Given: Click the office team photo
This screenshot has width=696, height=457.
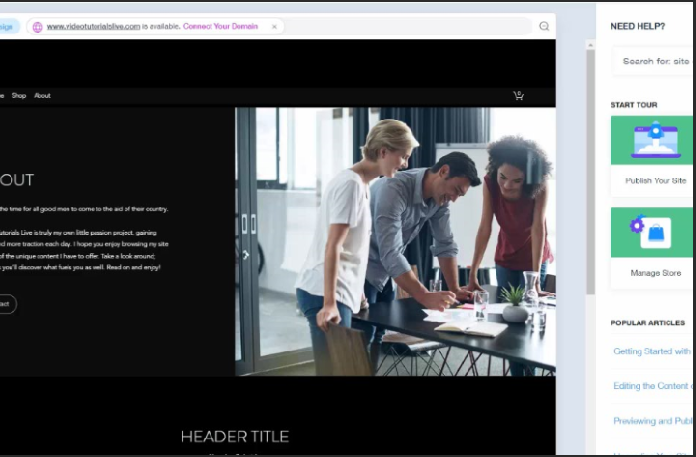Looking at the screenshot, I should pyautogui.click(x=395, y=241).
